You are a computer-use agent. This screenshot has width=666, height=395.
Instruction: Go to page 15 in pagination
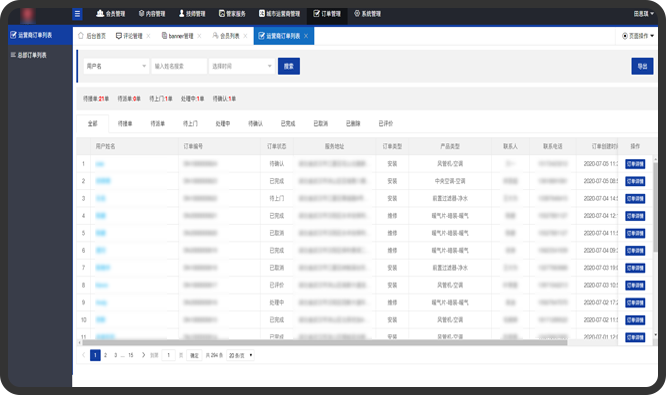(131, 355)
